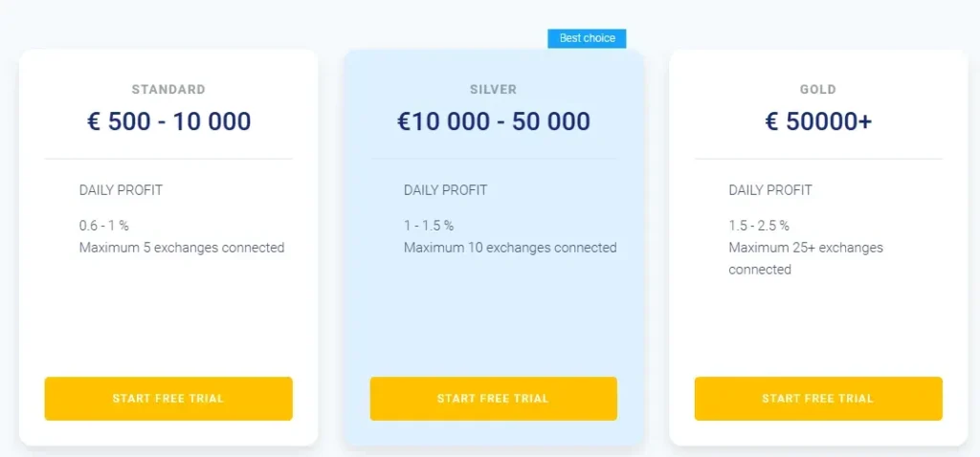Click the 1.5 - 2.5 % profit rate
The height and width of the screenshot is (457, 980).
759,227
